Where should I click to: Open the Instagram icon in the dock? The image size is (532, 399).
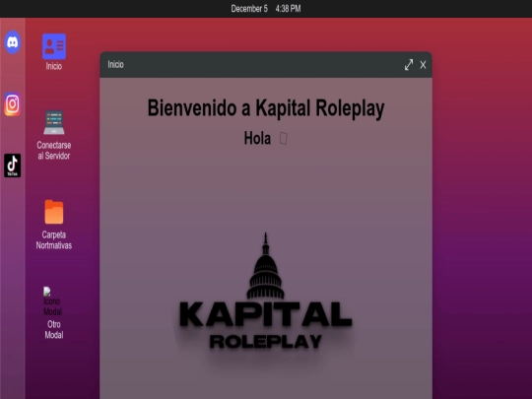click(x=13, y=103)
